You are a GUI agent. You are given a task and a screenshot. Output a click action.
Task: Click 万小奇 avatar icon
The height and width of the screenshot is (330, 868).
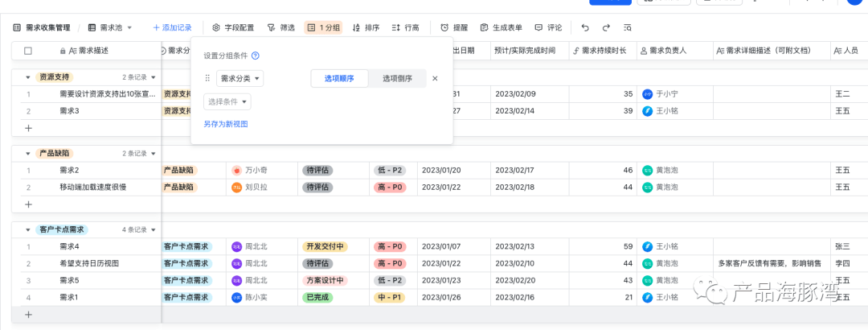coord(236,171)
